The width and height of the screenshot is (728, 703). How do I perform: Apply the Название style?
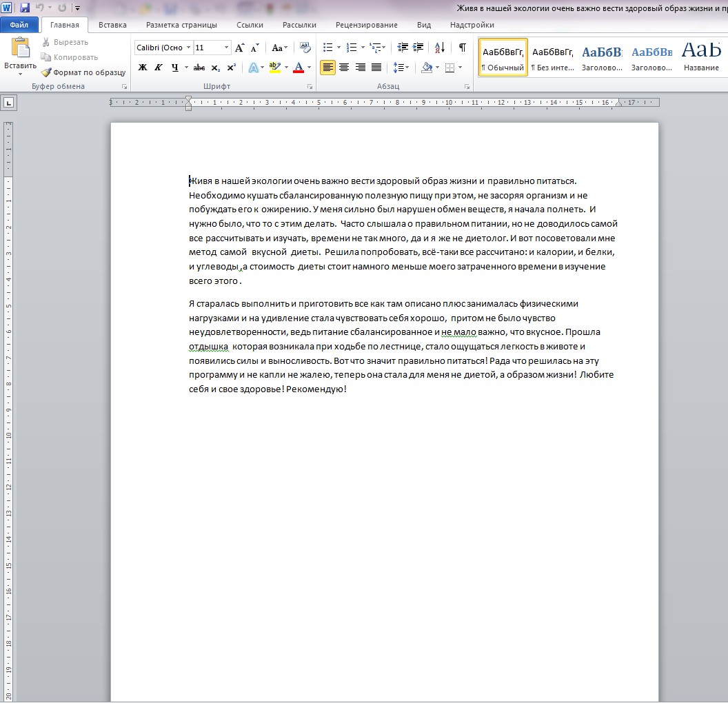point(701,57)
